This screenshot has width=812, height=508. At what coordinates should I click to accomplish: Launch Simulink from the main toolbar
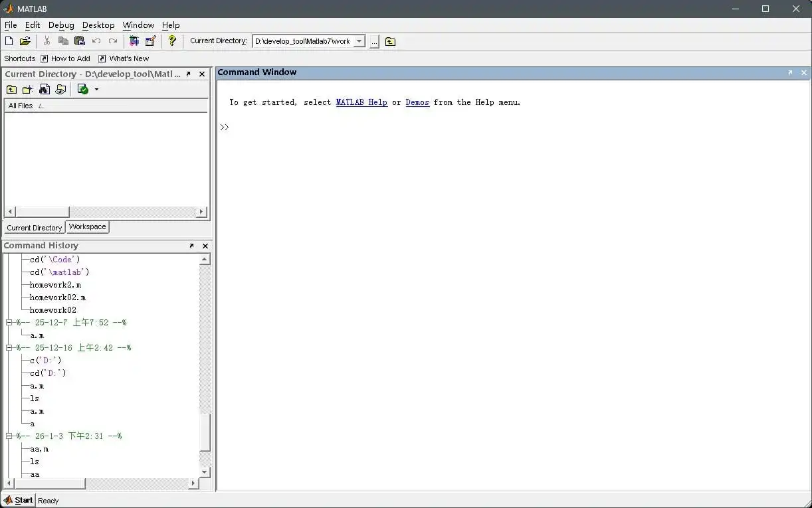[x=134, y=41]
